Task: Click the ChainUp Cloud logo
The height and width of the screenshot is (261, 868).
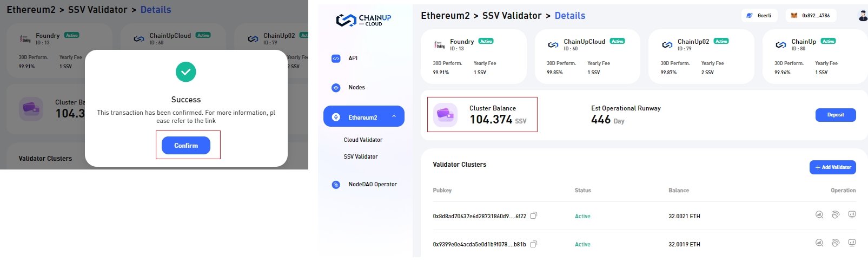Action: click(363, 21)
